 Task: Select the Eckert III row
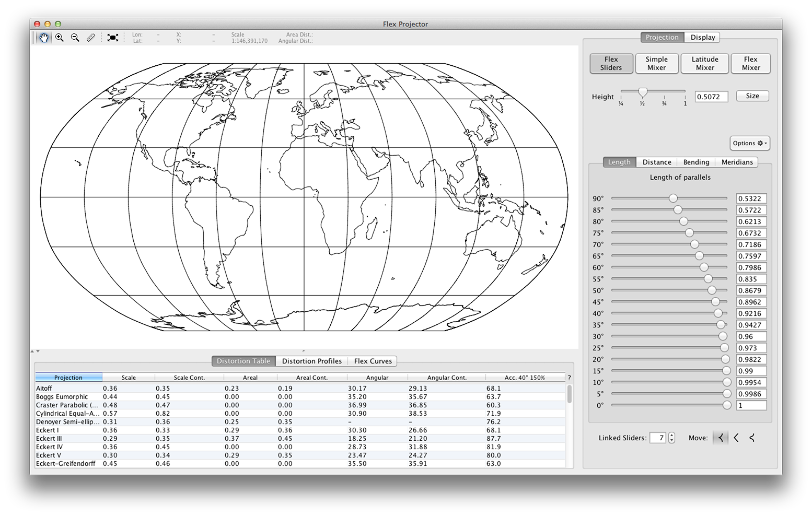300,439
